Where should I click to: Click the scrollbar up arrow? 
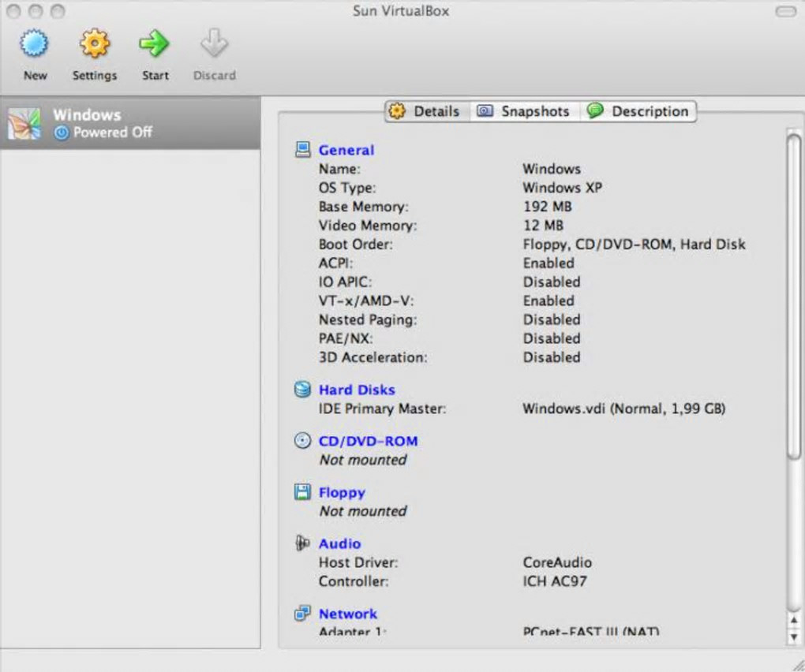[794, 620]
